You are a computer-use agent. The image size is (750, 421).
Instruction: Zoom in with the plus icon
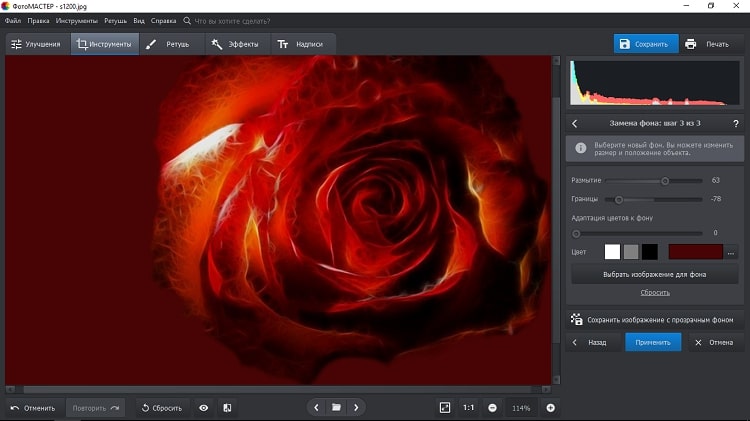pyautogui.click(x=550, y=408)
